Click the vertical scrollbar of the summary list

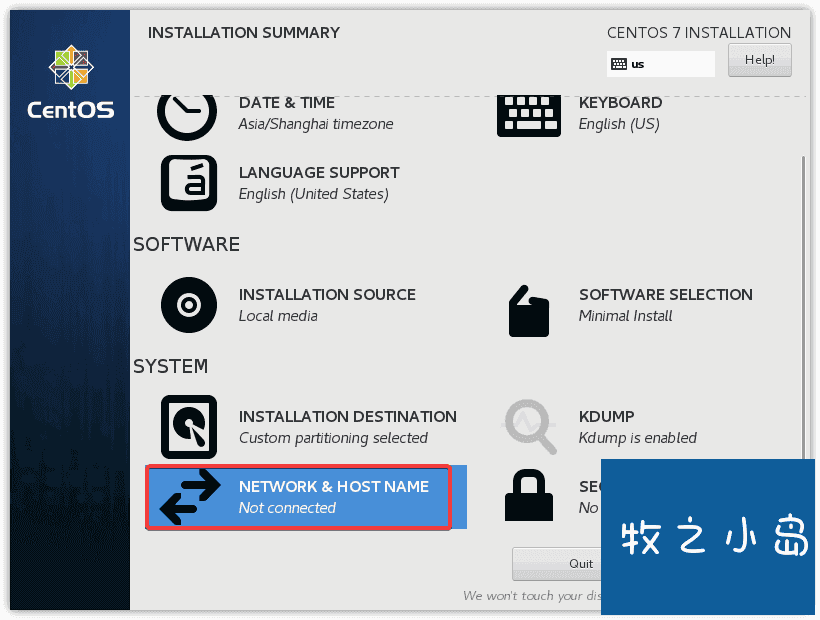pyautogui.click(x=804, y=307)
